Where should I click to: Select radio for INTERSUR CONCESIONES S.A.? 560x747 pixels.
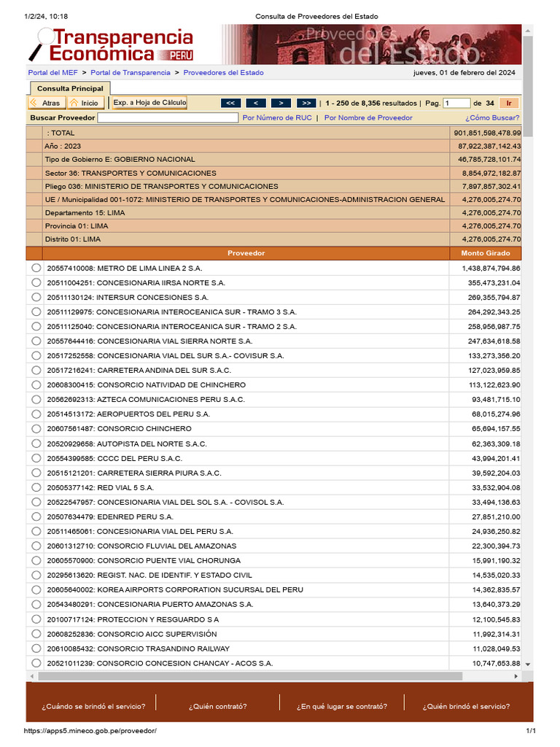[36, 297]
